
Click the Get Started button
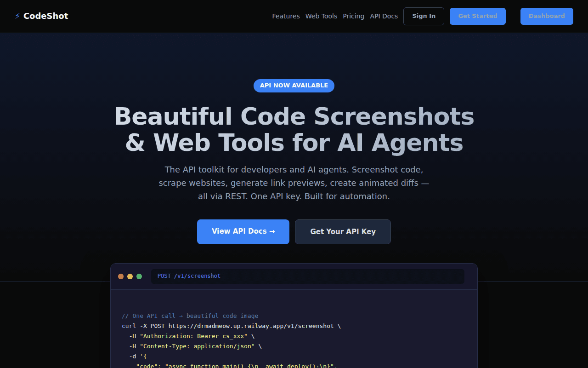478,16
